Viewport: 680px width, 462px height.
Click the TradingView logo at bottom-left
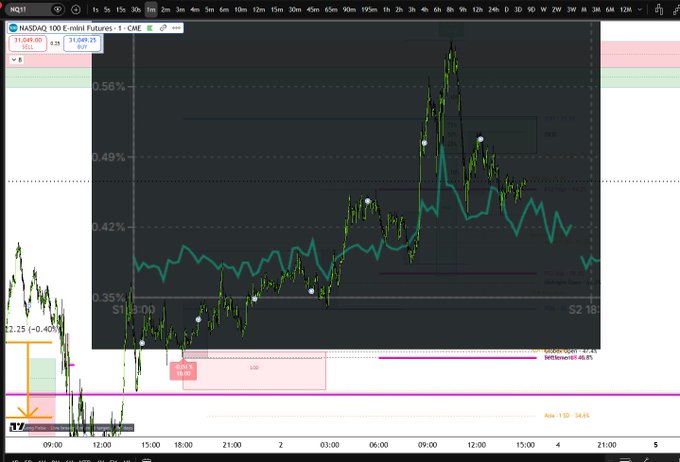point(17,427)
